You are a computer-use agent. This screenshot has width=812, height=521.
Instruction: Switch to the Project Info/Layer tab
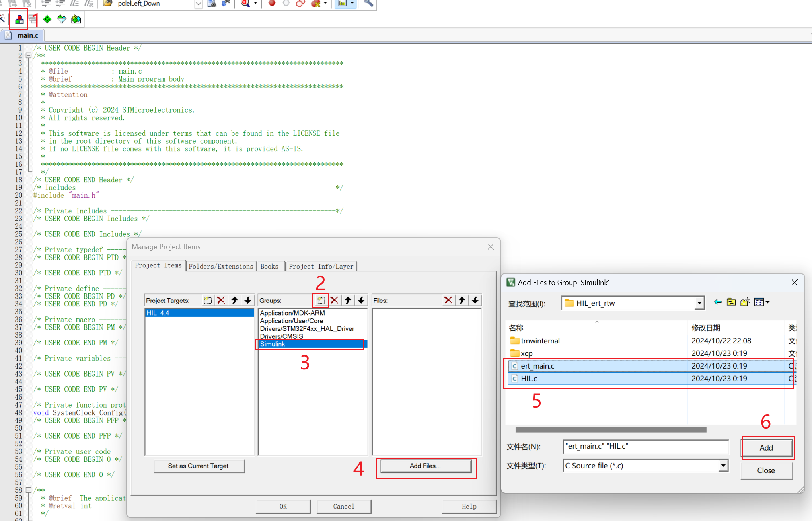point(321,266)
